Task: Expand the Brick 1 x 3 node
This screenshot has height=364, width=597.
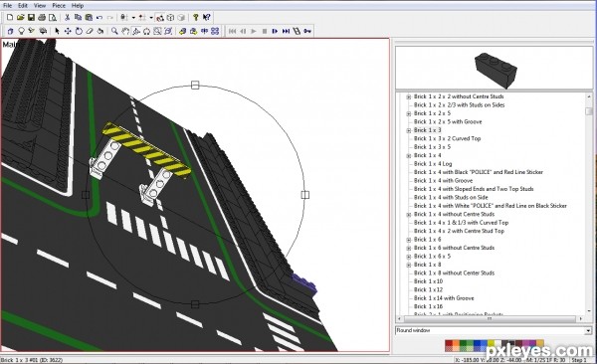Action: 408,130
